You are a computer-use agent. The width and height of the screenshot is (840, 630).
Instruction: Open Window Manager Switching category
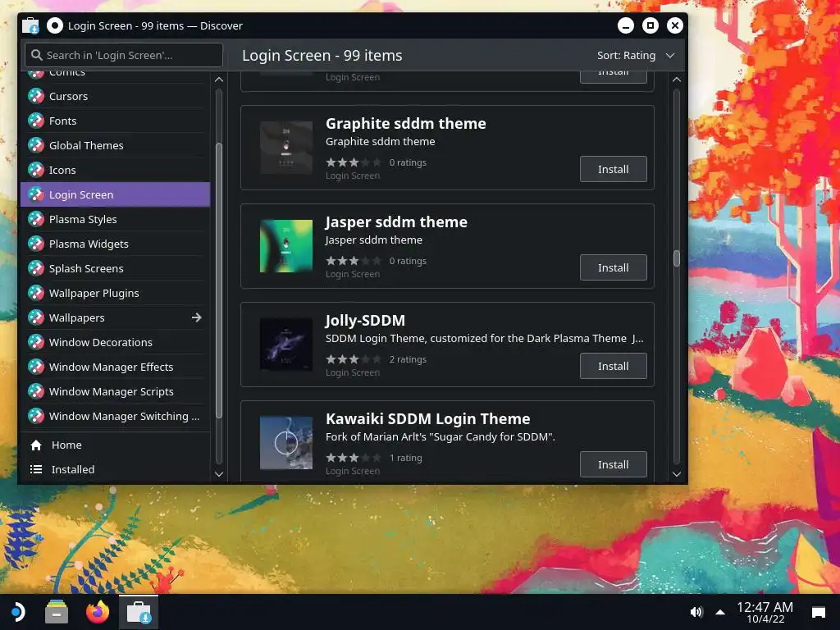tap(115, 416)
